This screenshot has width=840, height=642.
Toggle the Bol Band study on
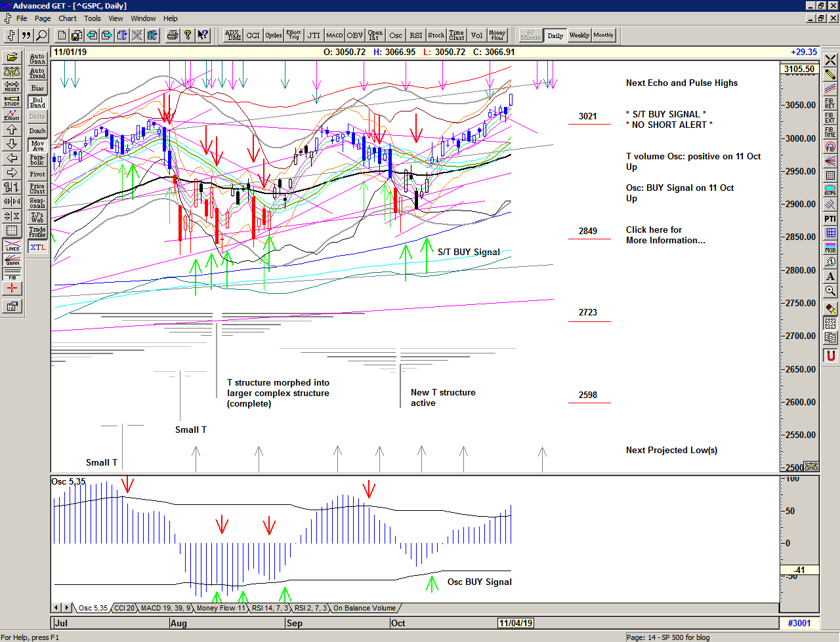37,102
